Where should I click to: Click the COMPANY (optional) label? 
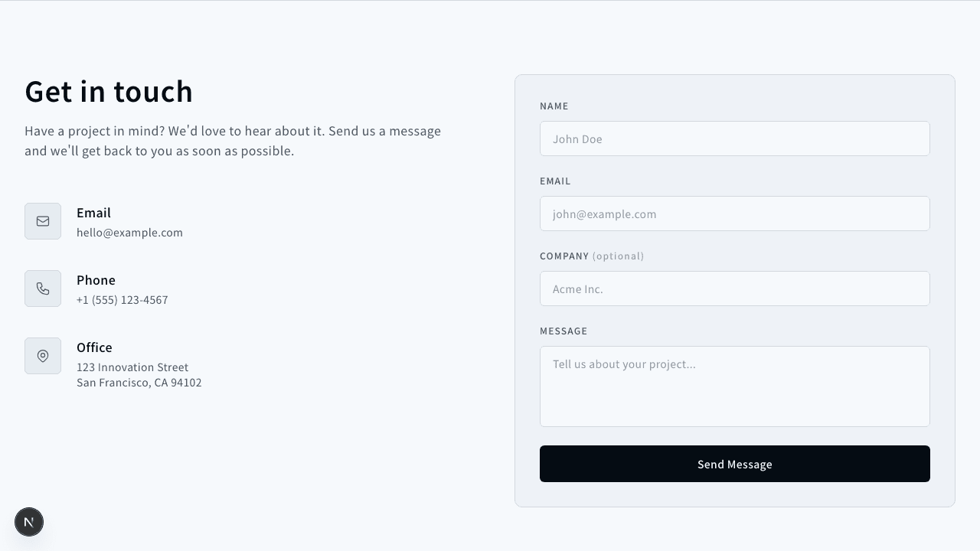pyautogui.click(x=592, y=256)
